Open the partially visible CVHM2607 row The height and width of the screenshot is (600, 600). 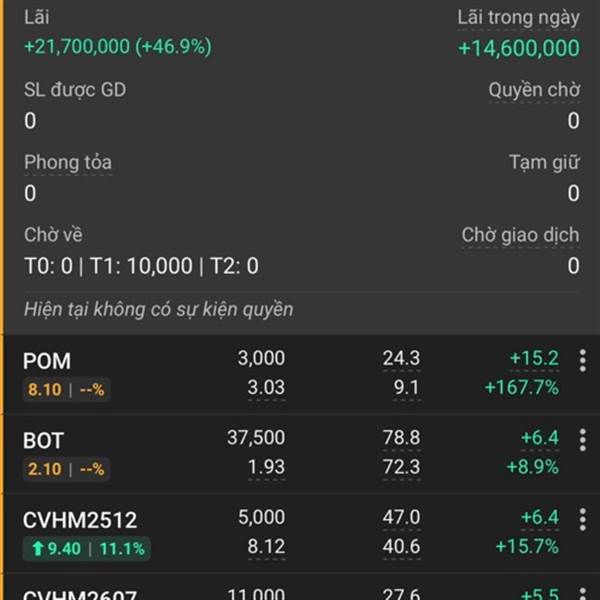click(x=80, y=594)
